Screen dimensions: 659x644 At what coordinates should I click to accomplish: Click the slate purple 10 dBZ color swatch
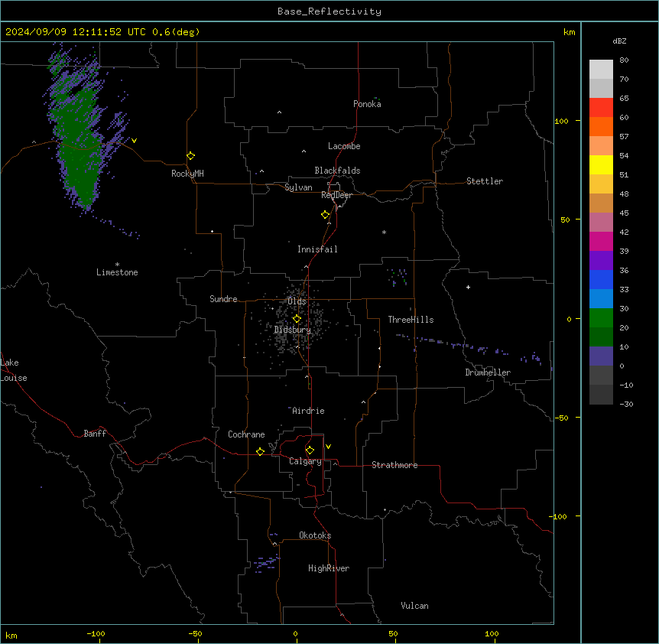tap(601, 356)
